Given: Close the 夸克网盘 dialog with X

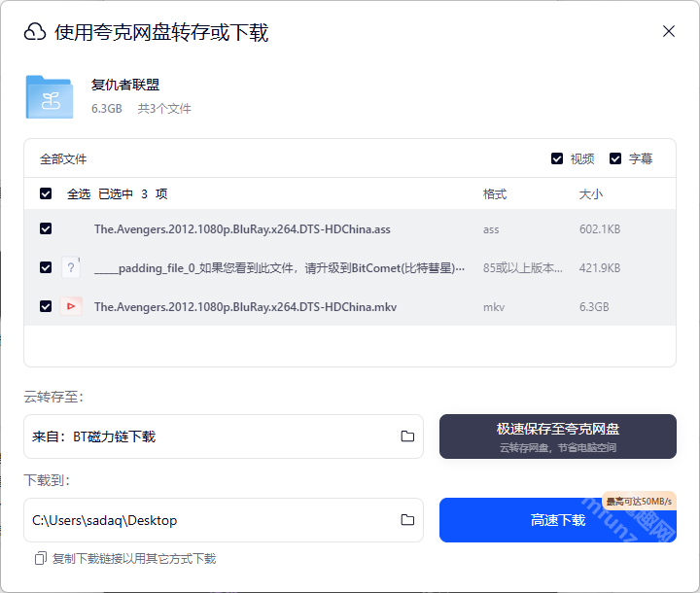Looking at the screenshot, I should (x=669, y=31).
